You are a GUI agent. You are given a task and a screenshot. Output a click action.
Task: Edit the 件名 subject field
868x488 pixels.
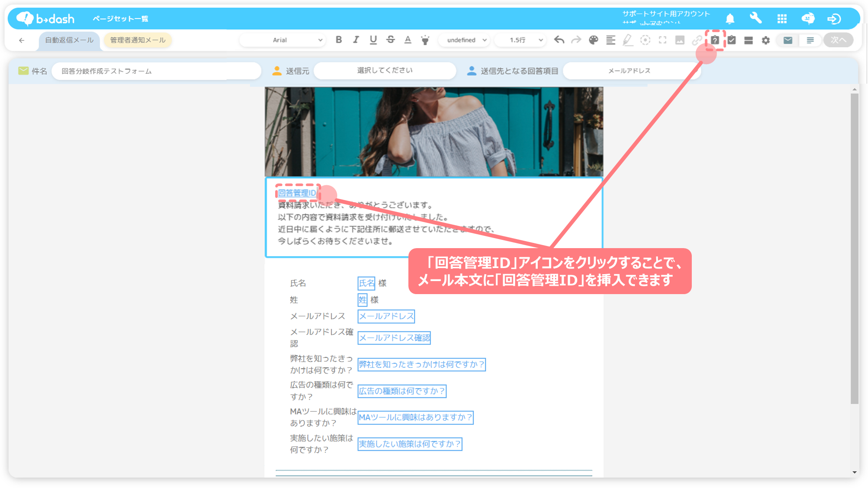(x=156, y=71)
